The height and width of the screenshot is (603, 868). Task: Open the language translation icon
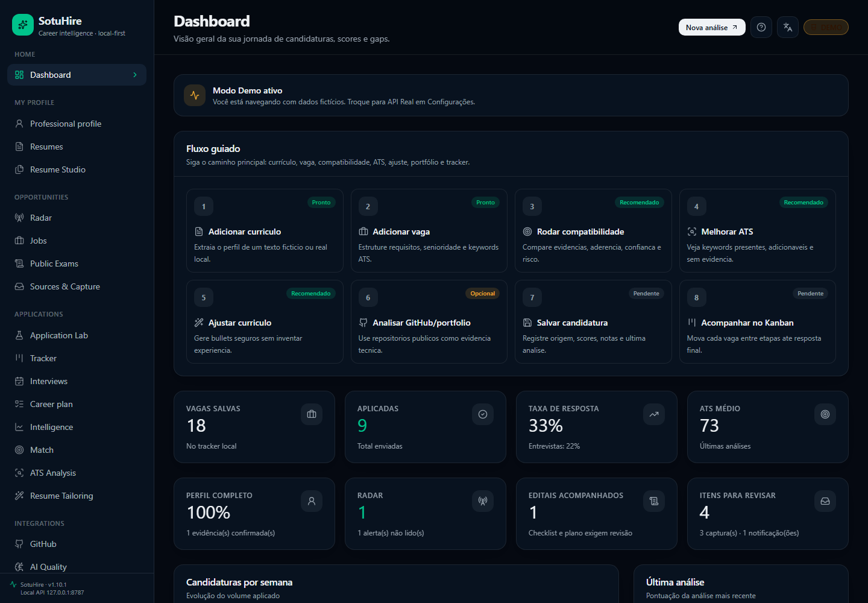click(x=788, y=27)
